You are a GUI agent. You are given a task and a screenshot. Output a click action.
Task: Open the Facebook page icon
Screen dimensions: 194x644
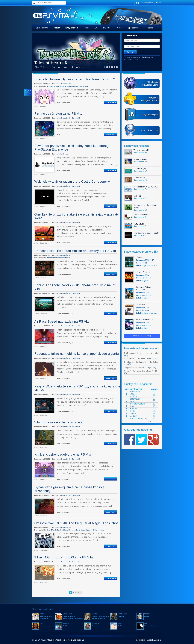click(x=130, y=440)
